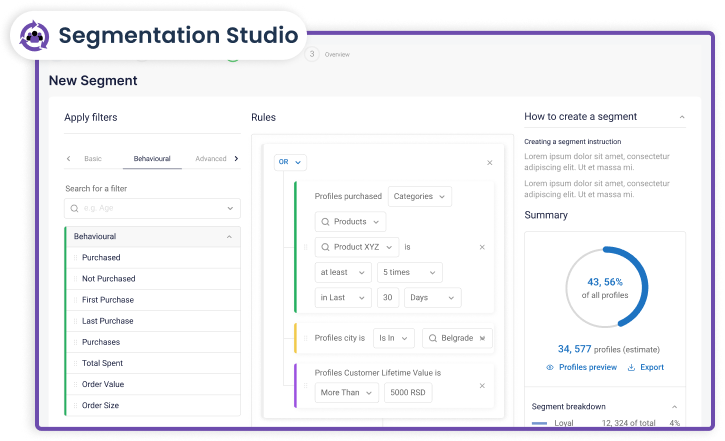Expand the 'at least' condition dropdown
Image resolution: width=725 pixels, height=441 pixels.
click(342, 272)
